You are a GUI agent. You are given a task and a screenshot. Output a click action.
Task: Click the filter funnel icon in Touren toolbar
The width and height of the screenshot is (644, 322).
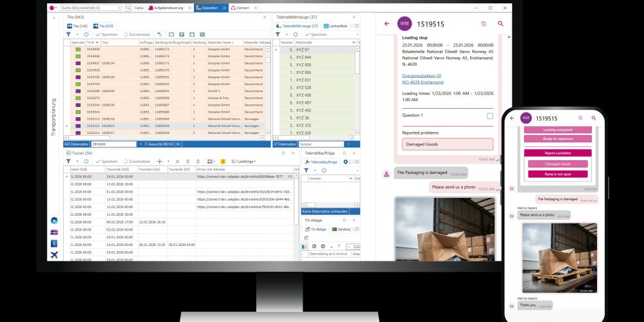pyautogui.click(x=69, y=161)
